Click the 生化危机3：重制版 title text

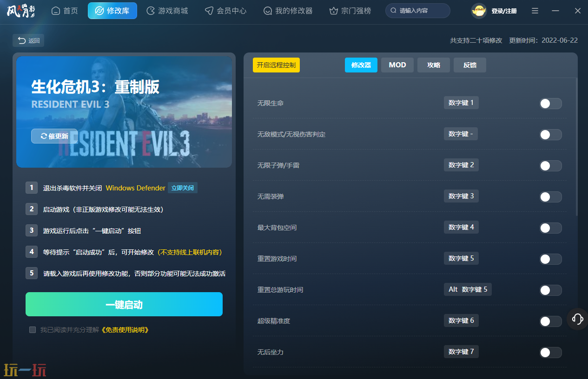point(95,87)
